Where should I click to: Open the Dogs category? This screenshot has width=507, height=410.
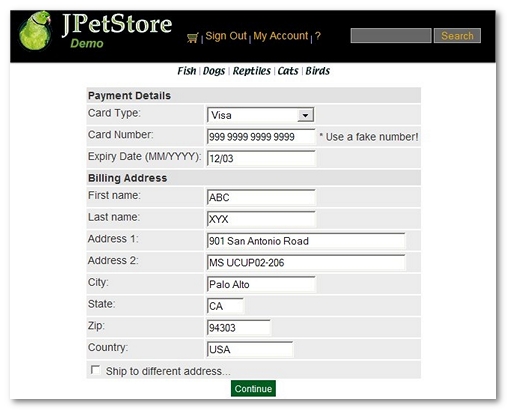click(x=214, y=71)
